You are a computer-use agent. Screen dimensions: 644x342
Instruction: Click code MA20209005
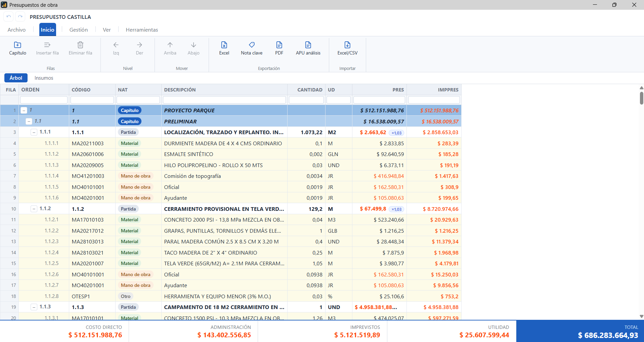pos(88,165)
